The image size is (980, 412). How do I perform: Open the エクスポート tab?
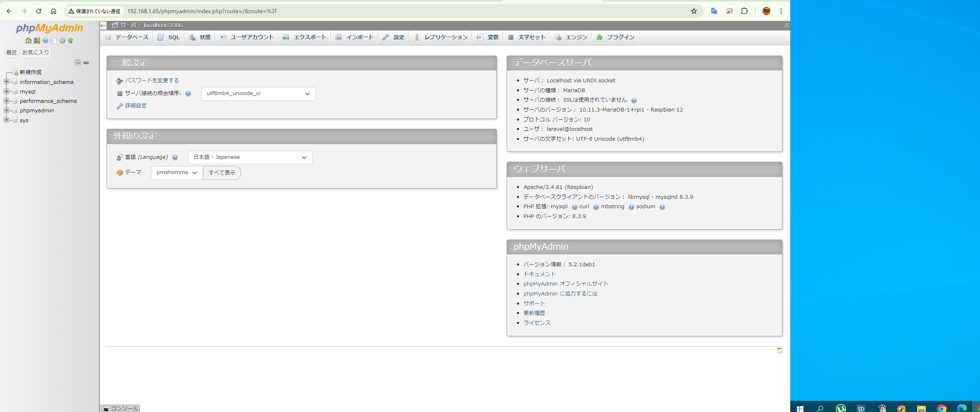pos(305,37)
